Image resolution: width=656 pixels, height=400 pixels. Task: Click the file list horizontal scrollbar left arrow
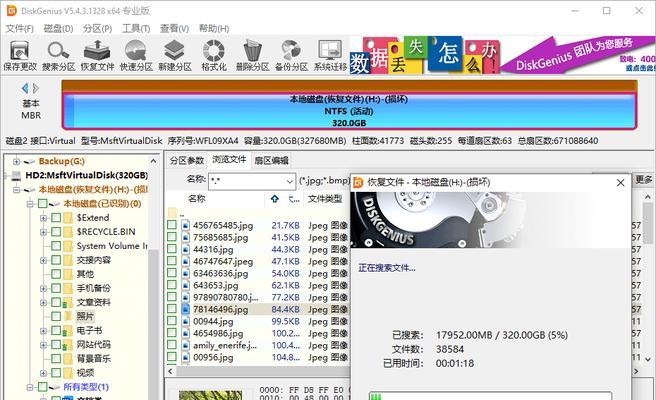(x=170, y=371)
